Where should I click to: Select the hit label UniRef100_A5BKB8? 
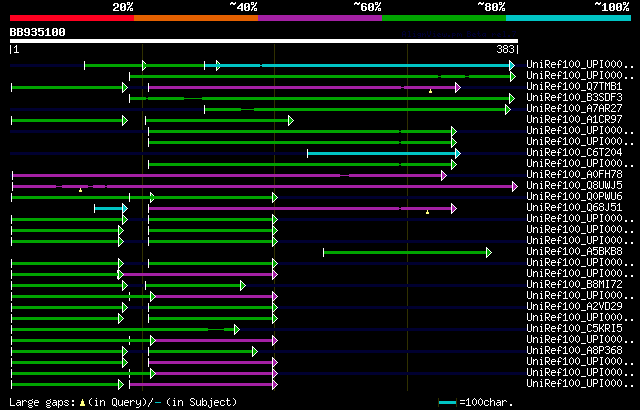[x=574, y=252]
